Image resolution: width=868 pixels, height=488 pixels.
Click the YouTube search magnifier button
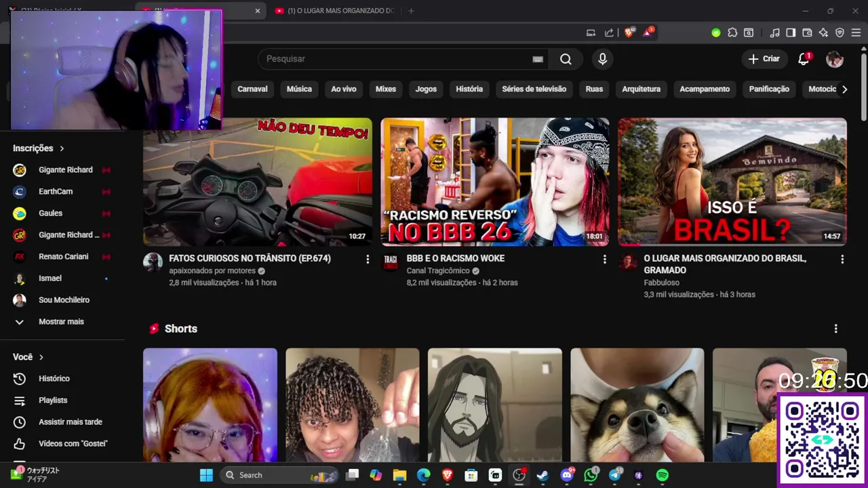566,59
